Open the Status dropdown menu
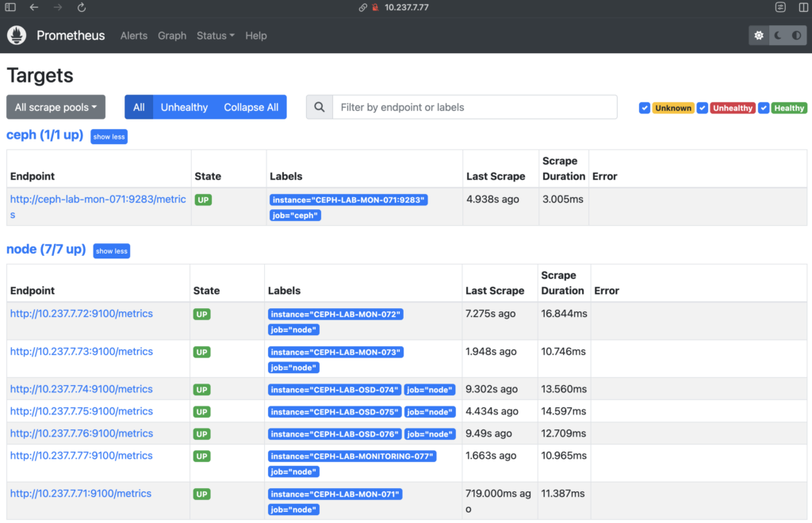Image resolution: width=812 pixels, height=523 pixels. click(216, 36)
